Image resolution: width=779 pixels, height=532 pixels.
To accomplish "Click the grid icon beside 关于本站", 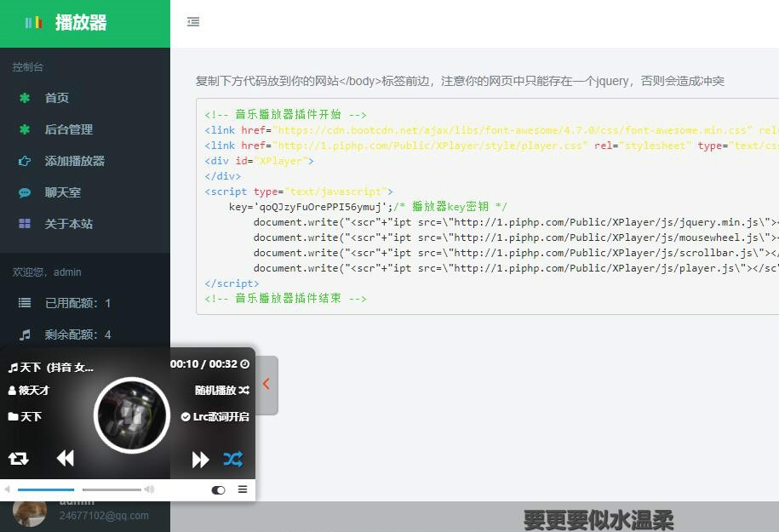I will (25, 224).
